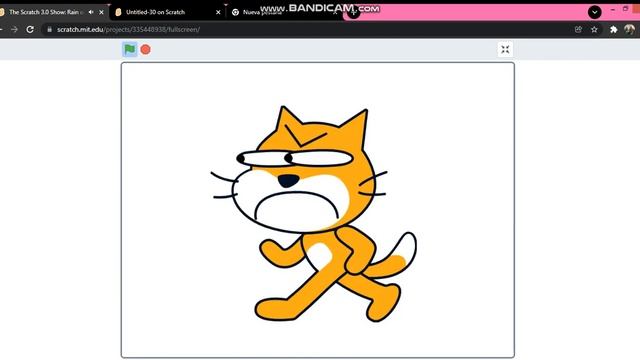
Task: Click the green flag to start project
Action: tap(130, 49)
